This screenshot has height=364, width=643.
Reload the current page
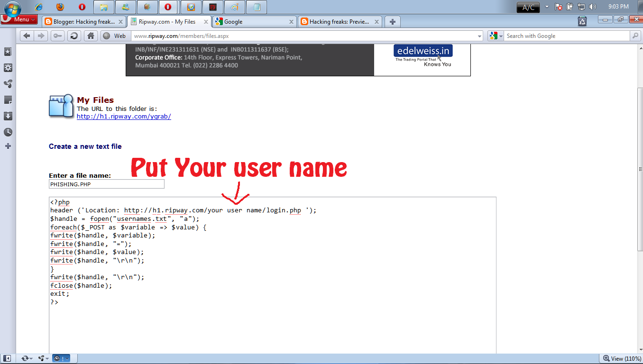74,36
